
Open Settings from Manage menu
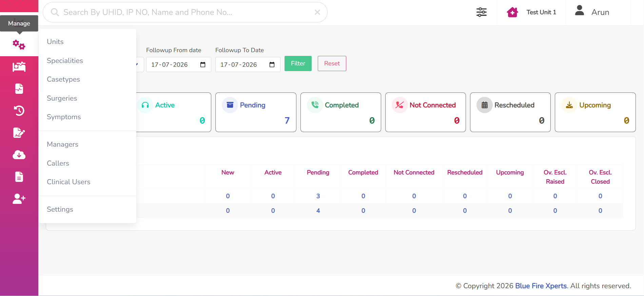(x=60, y=209)
